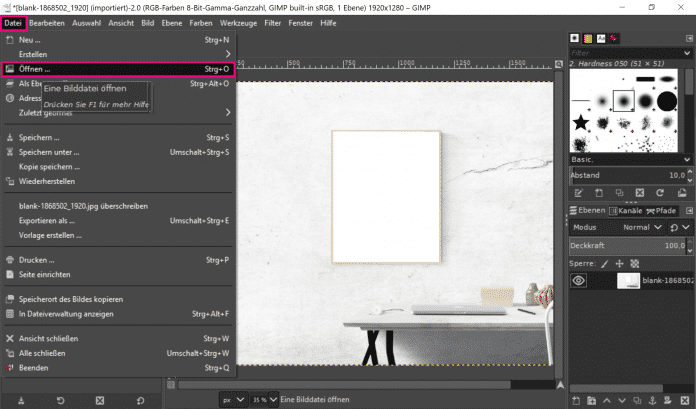This screenshot has height=409, width=696.
Task: Click the Drucken printer icon
Action: 10,260
